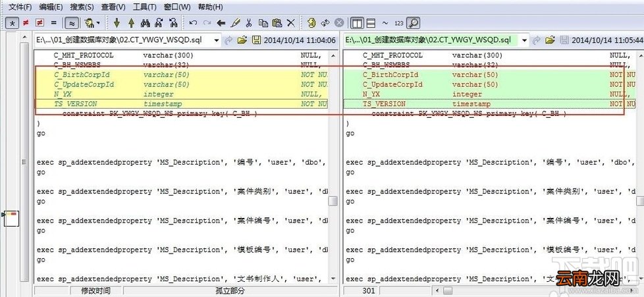Screen dimensions: 644x297
Task: Click the pencil edit icon
Action: (235, 23)
